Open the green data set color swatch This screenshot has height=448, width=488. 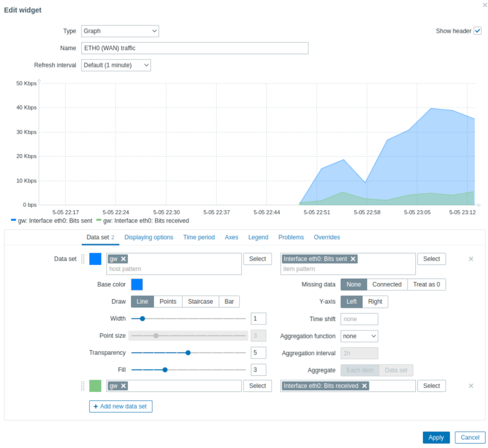click(x=95, y=386)
